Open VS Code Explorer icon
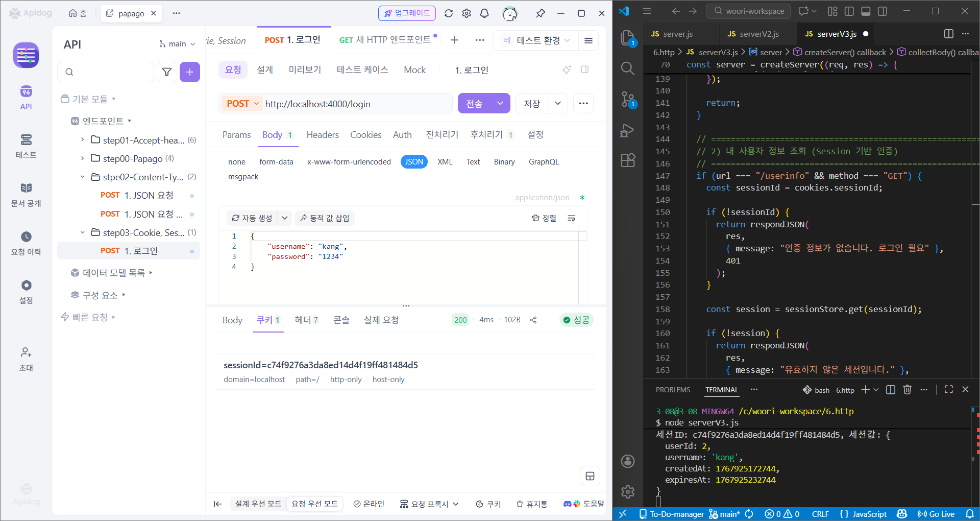 628,39
